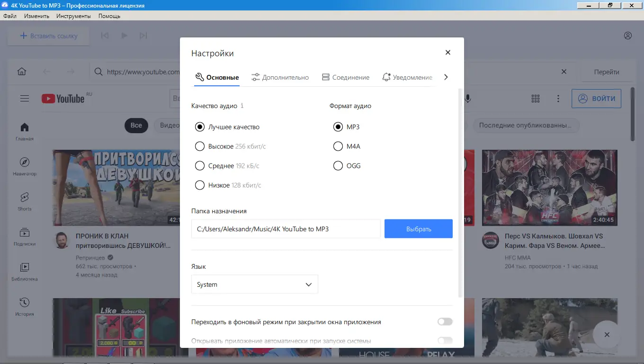Click the Вставить ссылку paste link button
This screenshot has height=364, width=644.
(48, 35)
